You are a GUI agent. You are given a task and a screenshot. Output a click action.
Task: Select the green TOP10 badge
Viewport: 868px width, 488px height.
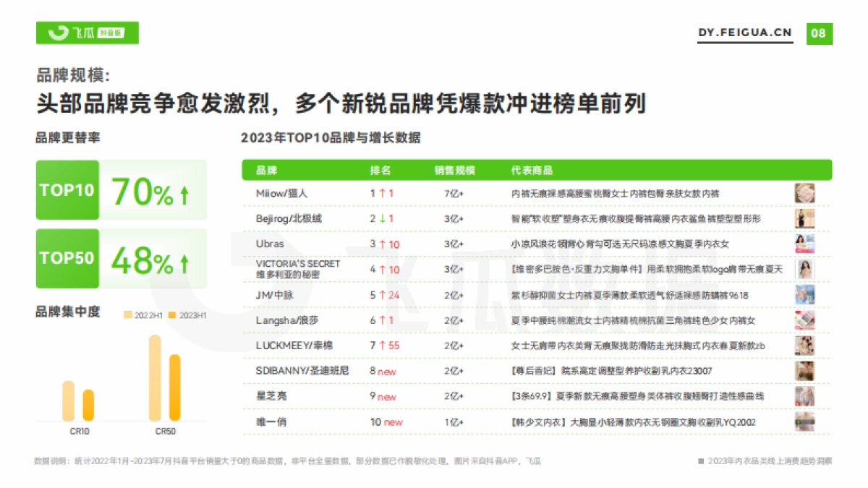67,190
